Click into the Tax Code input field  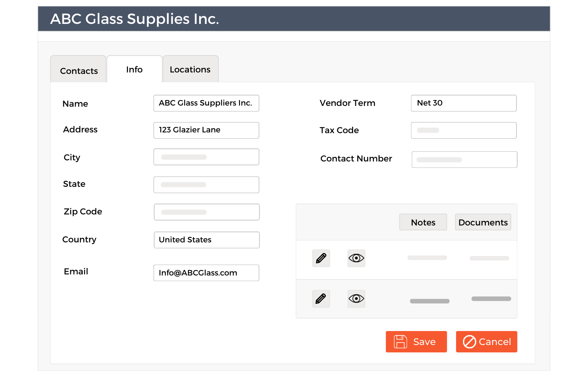pos(464,130)
